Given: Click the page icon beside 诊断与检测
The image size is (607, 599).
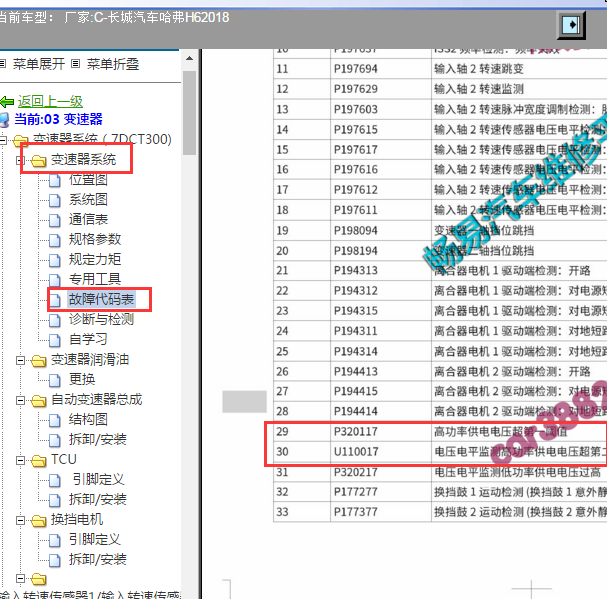Looking at the screenshot, I should [55, 320].
